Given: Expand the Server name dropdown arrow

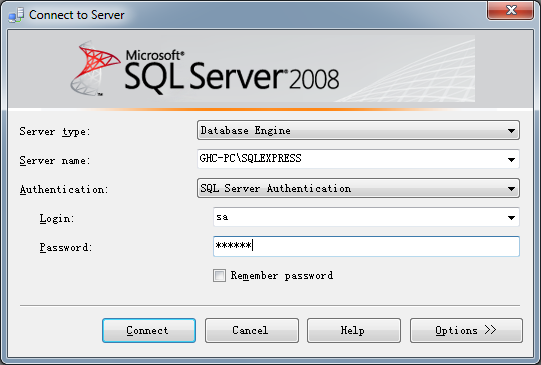Looking at the screenshot, I should 511,159.
